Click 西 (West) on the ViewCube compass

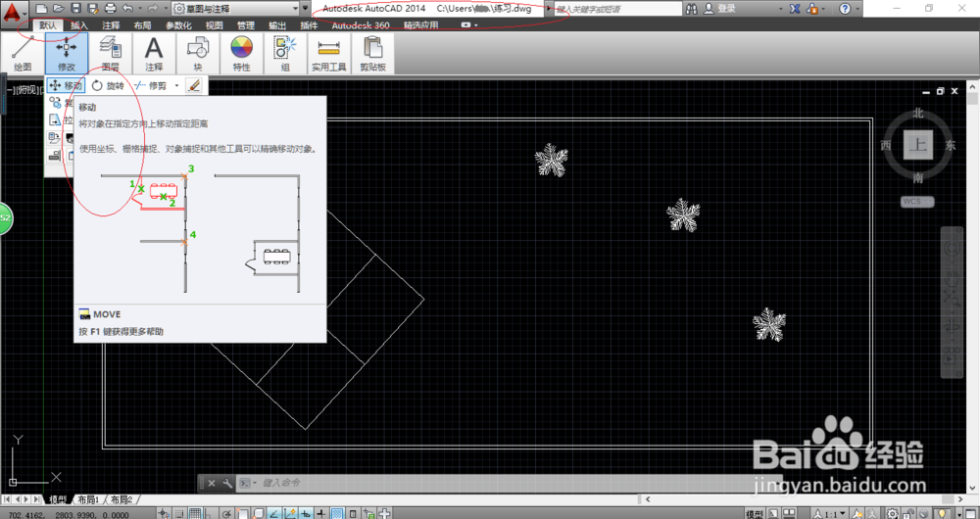click(x=886, y=146)
